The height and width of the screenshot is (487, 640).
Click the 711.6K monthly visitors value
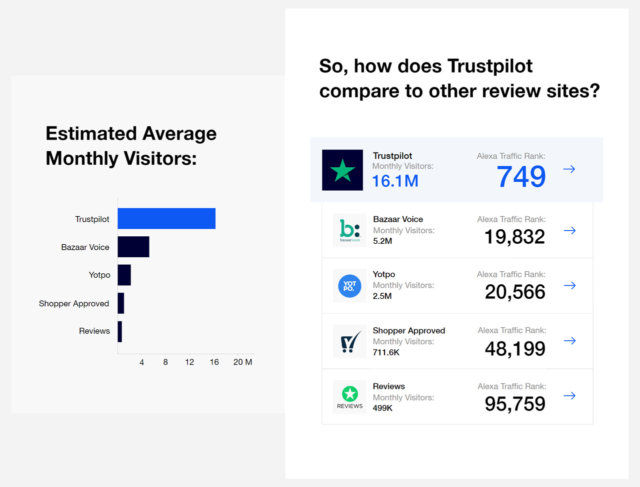tap(386, 352)
